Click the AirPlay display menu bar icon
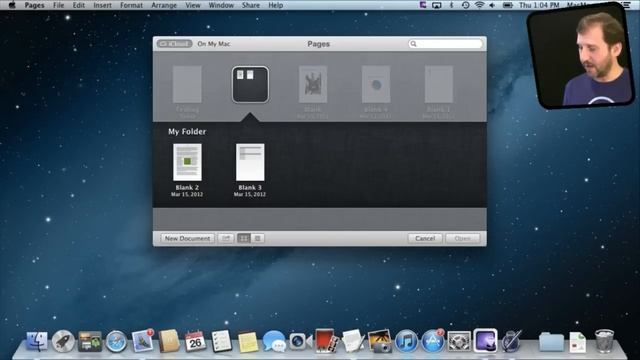Viewport: 640px width, 360px height. pos(437,5)
